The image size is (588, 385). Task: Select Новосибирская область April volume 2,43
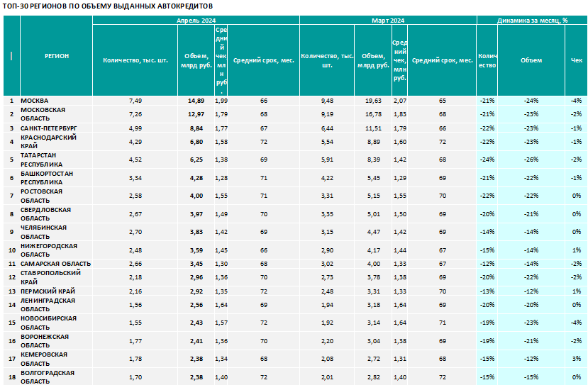click(196, 323)
